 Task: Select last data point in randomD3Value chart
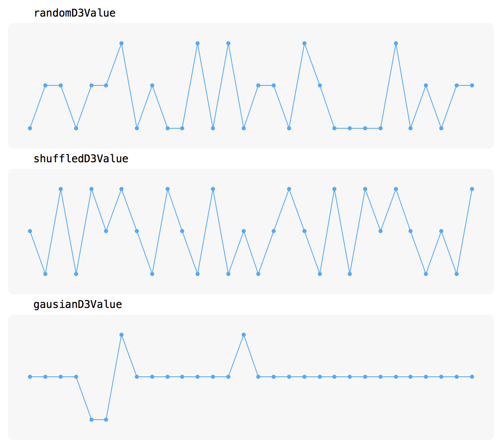coord(472,85)
